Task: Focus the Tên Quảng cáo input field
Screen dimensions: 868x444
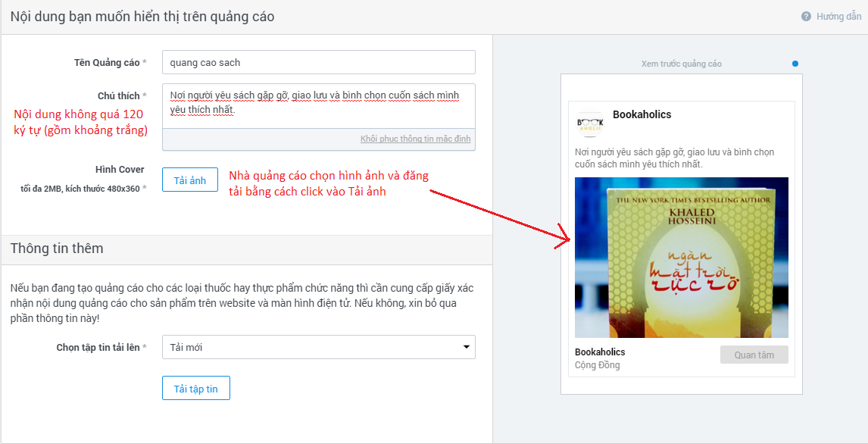Action: [x=318, y=62]
